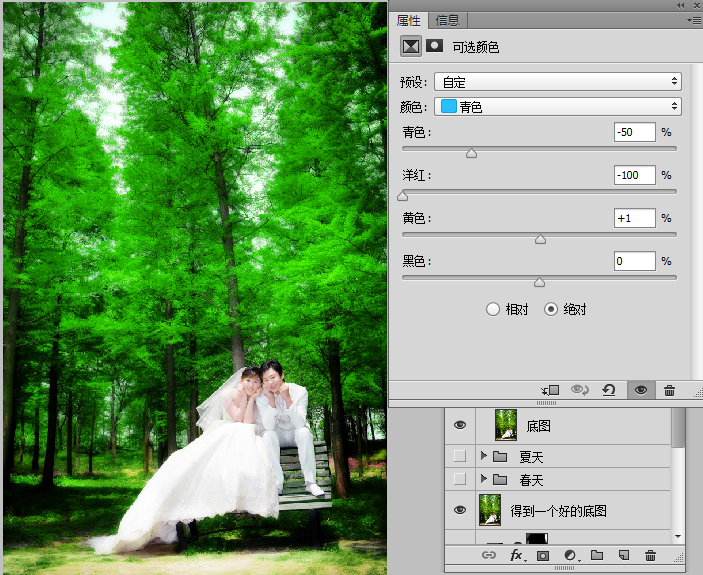
Task: Open the Properties panel flyout menu
Action: pos(694,21)
